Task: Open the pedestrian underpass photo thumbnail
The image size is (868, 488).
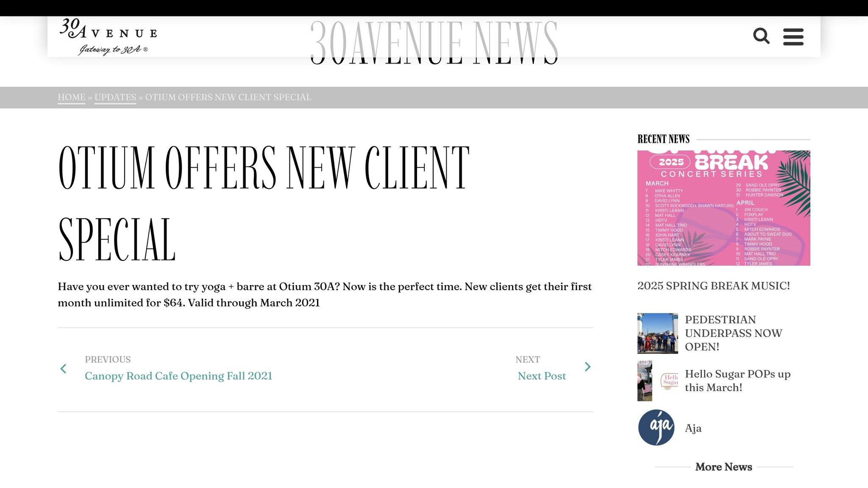Action: point(657,333)
